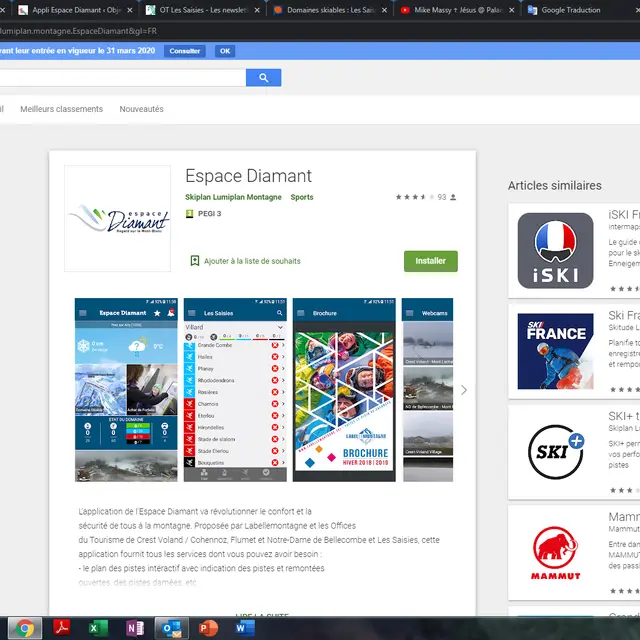
Task: Open Outlook from the taskbar
Action: 171,628
